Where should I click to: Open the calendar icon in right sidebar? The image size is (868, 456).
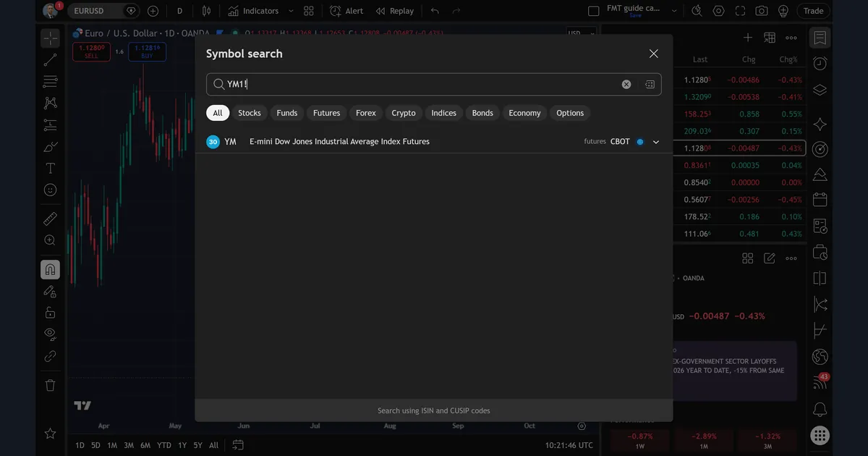[820, 198]
